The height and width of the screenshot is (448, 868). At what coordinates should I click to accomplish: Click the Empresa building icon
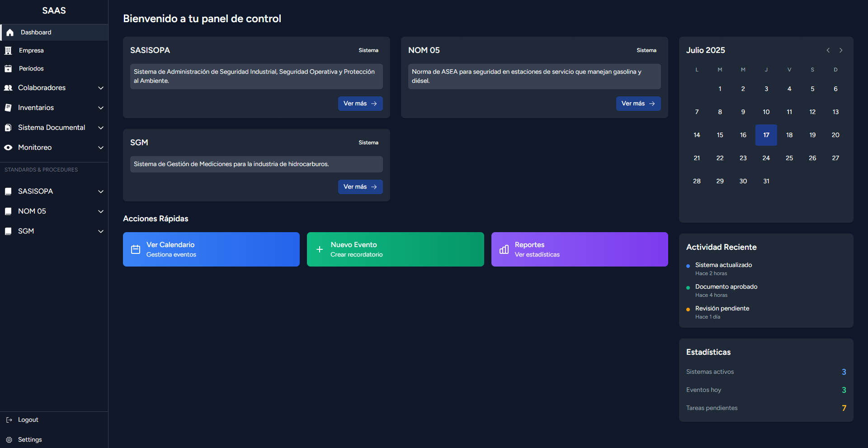(8, 51)
